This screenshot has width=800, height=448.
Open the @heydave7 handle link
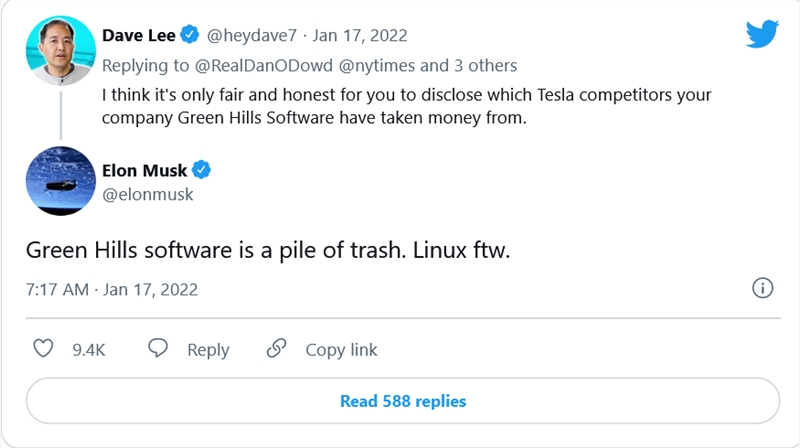tap(252, 35)
